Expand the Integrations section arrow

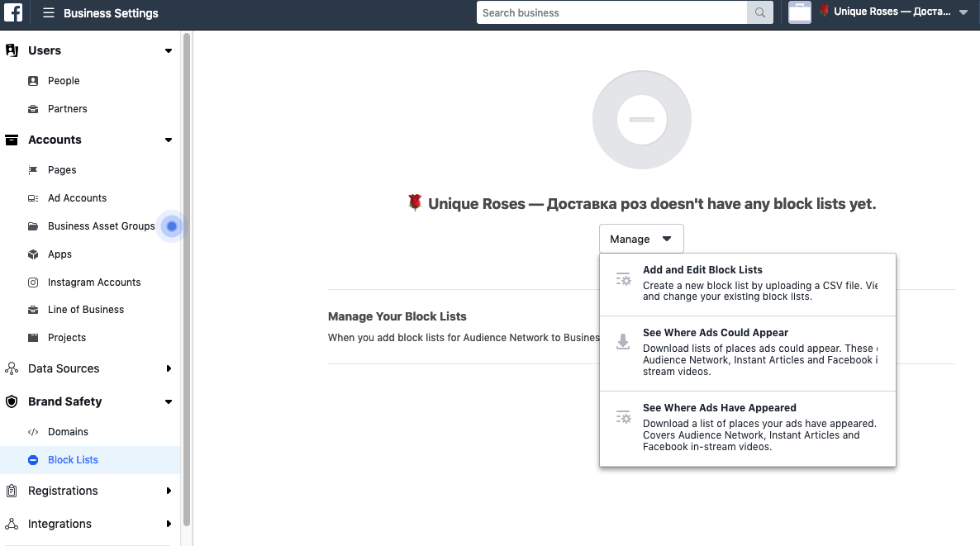[169, 525]
